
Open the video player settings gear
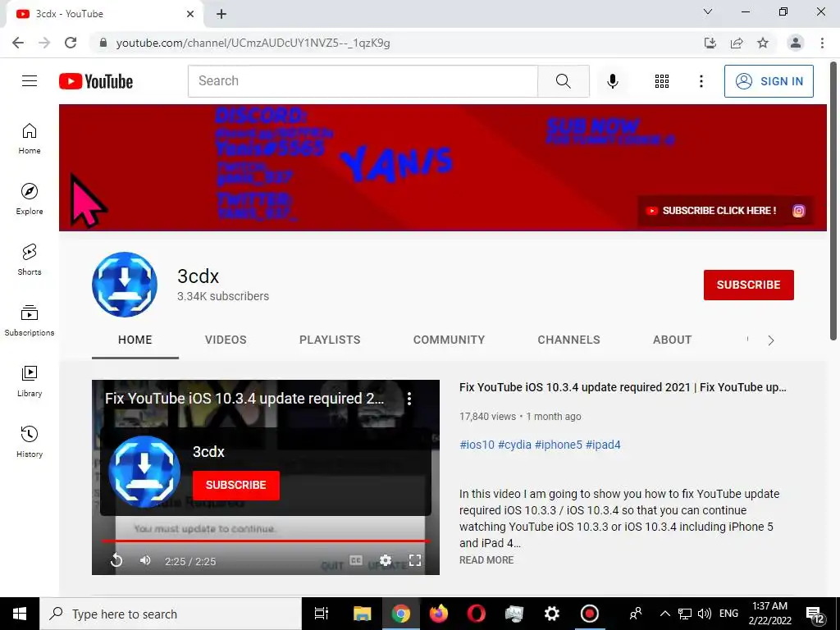tap(386, 560)
